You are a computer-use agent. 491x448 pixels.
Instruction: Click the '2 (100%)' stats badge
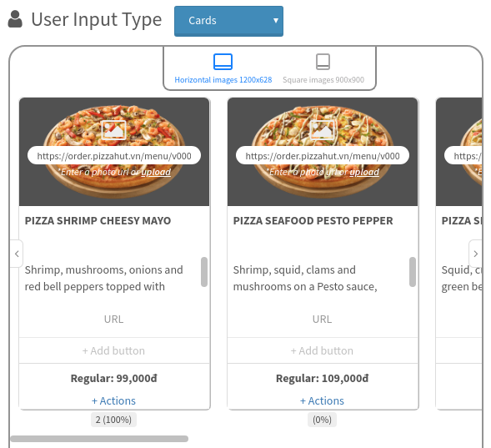(113, 420)
